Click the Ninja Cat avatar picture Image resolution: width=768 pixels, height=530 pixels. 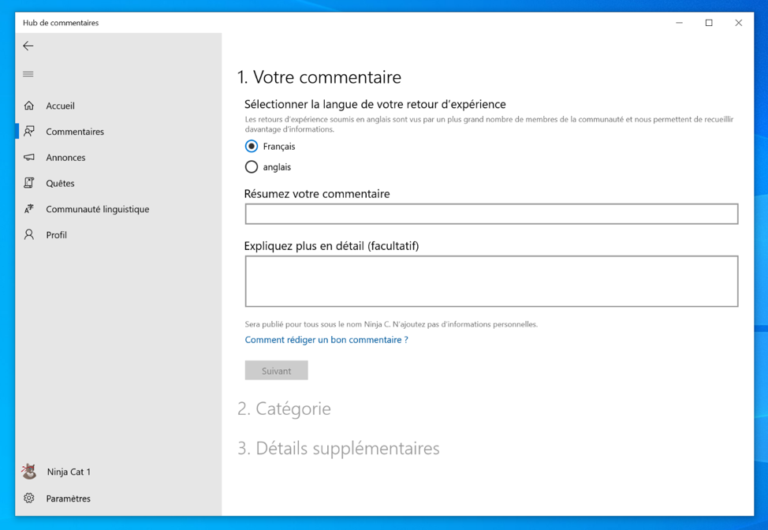[x=29, y=472]
